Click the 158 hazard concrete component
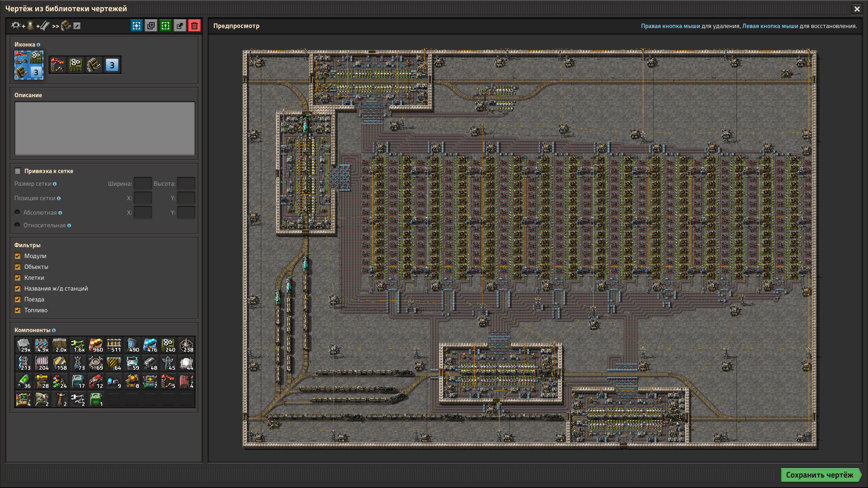Screen dimensions: 868x488 click(x=60, y=363)
